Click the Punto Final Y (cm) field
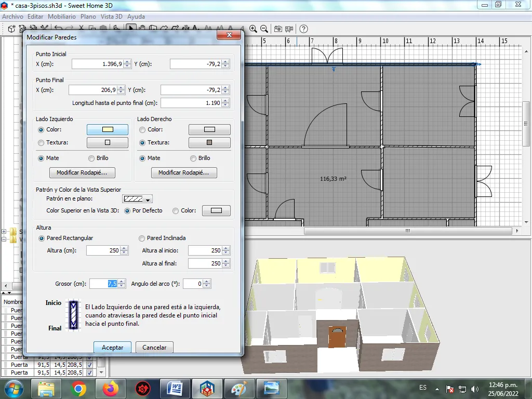Image resolution: width=532 pixels, height=399 pixels. point(191,90)
